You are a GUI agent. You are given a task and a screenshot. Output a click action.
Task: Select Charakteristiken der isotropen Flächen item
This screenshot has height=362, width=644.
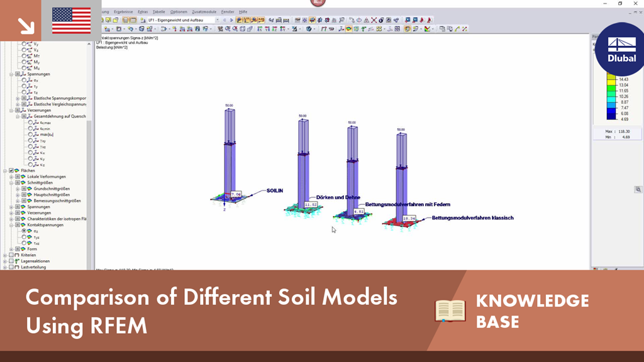pos(57,219)
